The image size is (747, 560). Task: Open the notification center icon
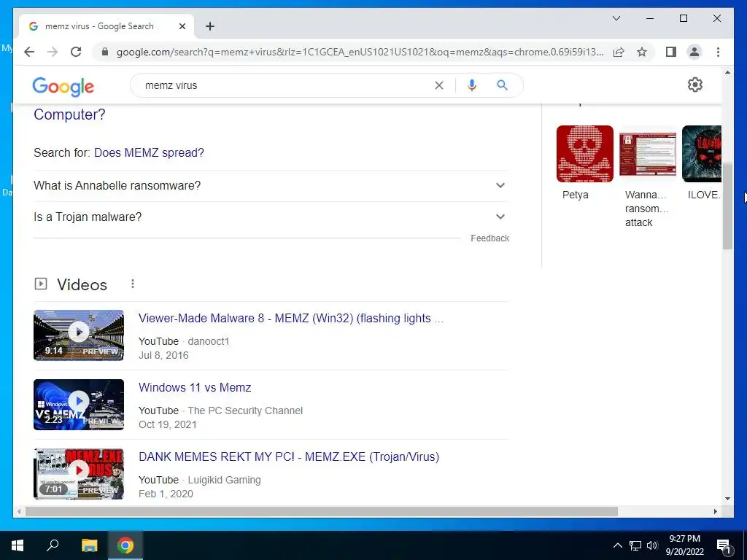(724, 546)
